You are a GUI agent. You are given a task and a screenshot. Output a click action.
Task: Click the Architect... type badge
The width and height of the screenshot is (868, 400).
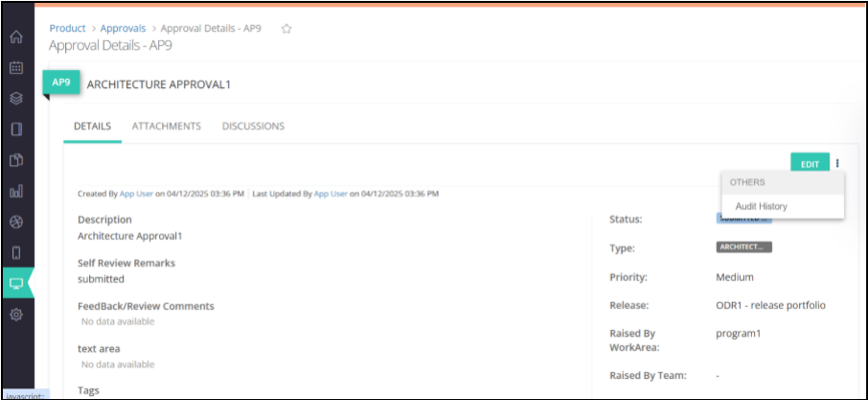click(744, 247)
